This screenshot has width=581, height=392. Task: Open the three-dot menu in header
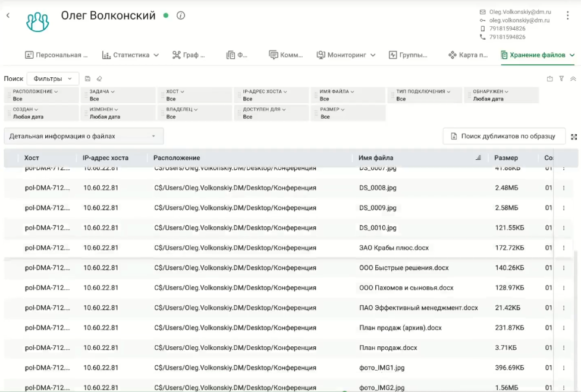[x=568, y=15]
